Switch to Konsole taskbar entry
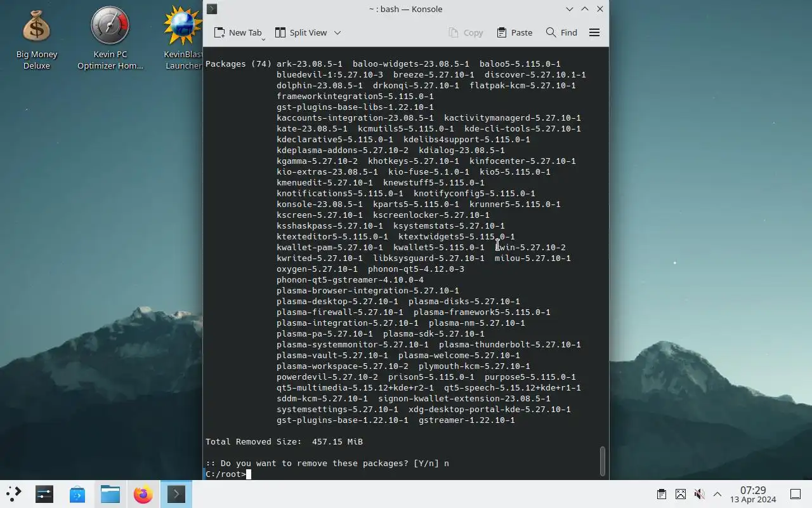The width and height of the screenshot is (812, 508). click(x=176, y=494)
